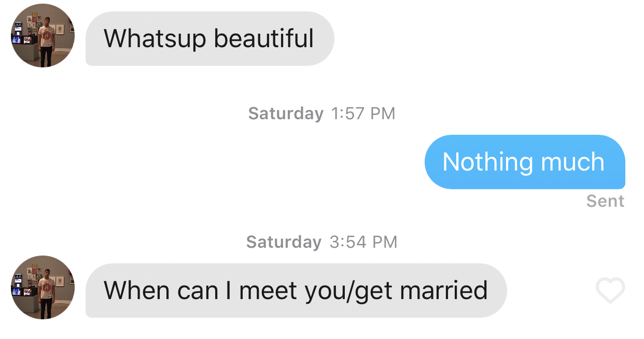Open profile photo beside "When can I meet" message
Viewport: 644px width, 339px height.
pos(43,287)
